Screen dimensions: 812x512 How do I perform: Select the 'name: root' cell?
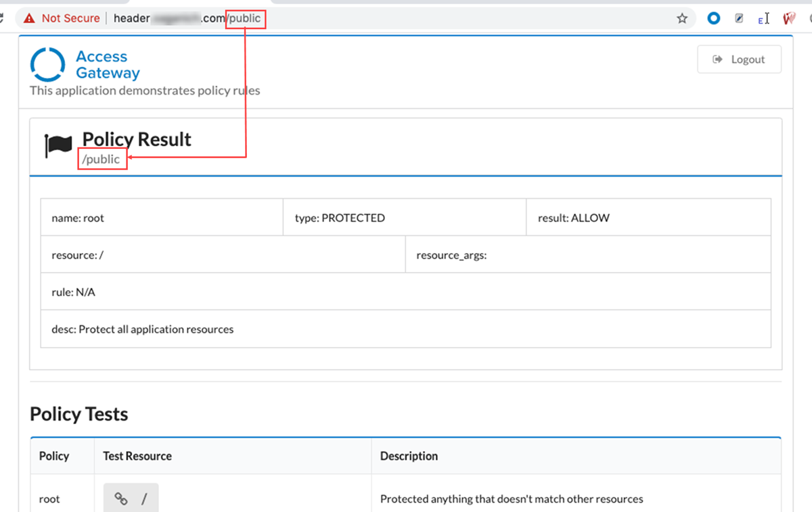point(162,218)
